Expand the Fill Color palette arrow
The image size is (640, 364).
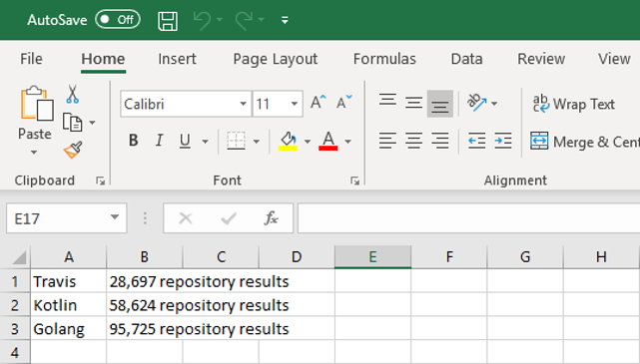point(308,142)
